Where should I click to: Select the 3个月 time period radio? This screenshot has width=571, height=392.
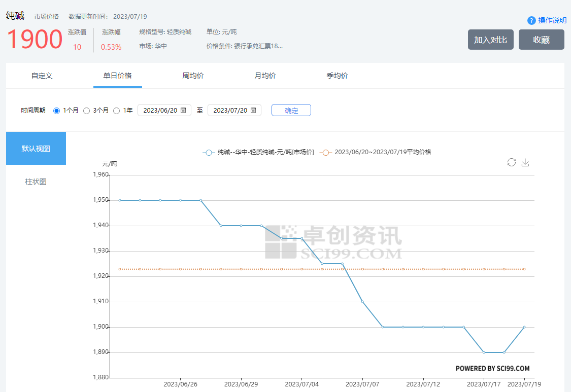point(87,111)
